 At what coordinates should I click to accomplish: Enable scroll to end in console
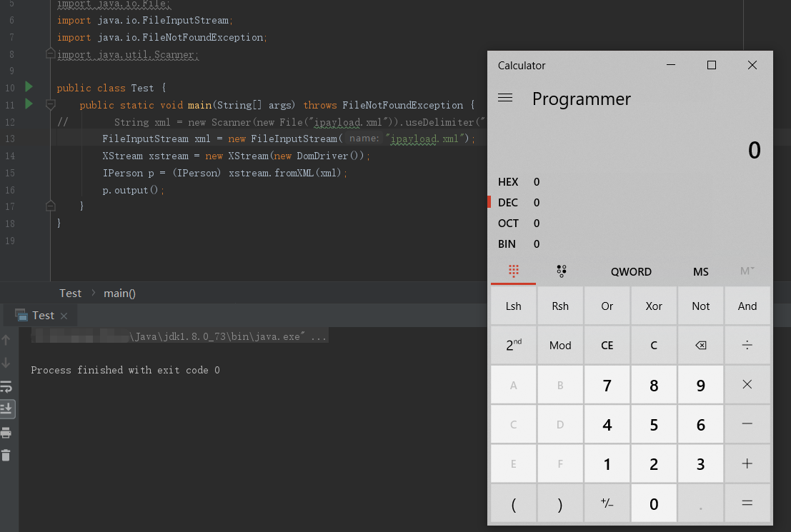[x=6, y=409]
